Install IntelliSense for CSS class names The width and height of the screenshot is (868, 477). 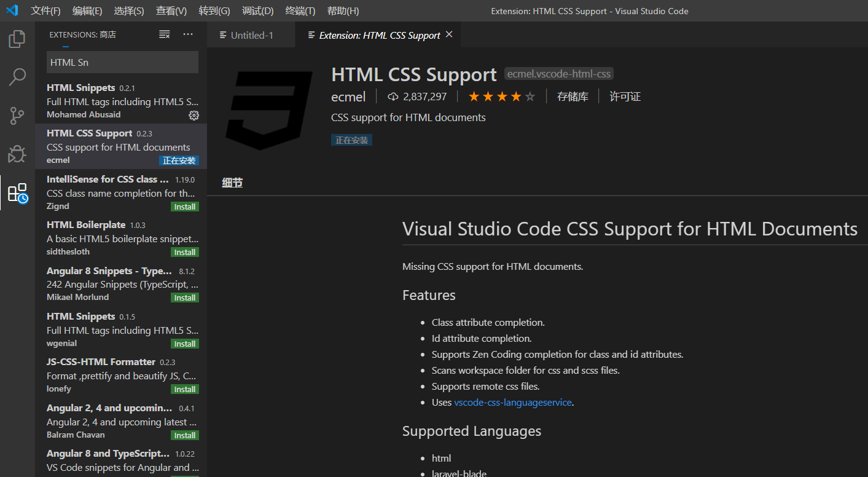point(185,207)
